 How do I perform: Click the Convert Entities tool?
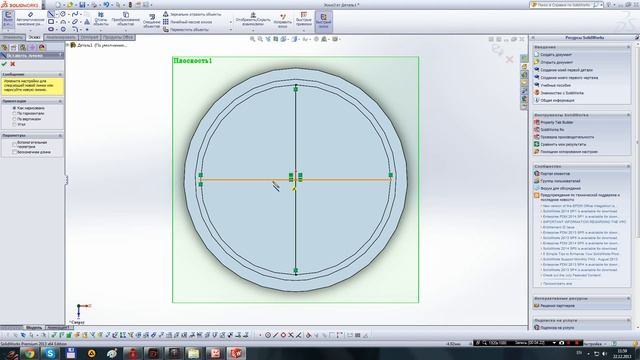[x=126, y=19]
